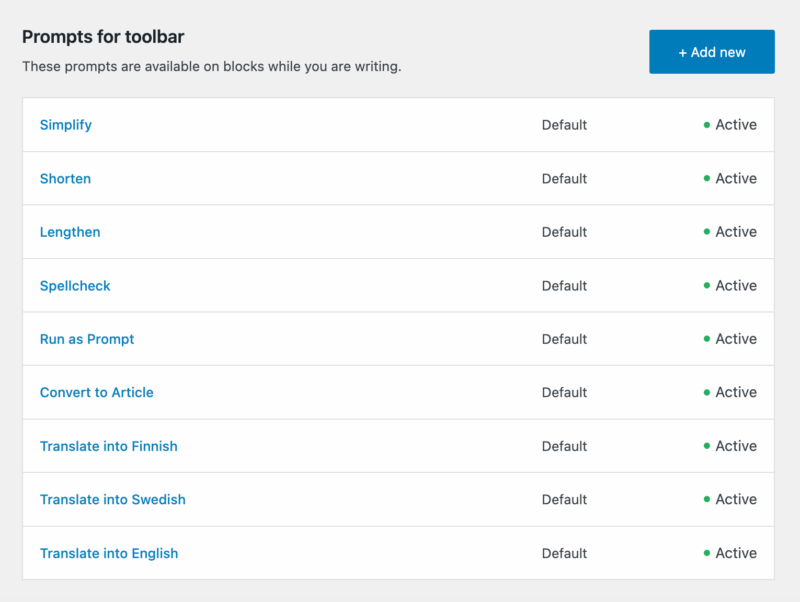
Task: Select the Lengthen prompt
Action: click(x=70, y=232)
